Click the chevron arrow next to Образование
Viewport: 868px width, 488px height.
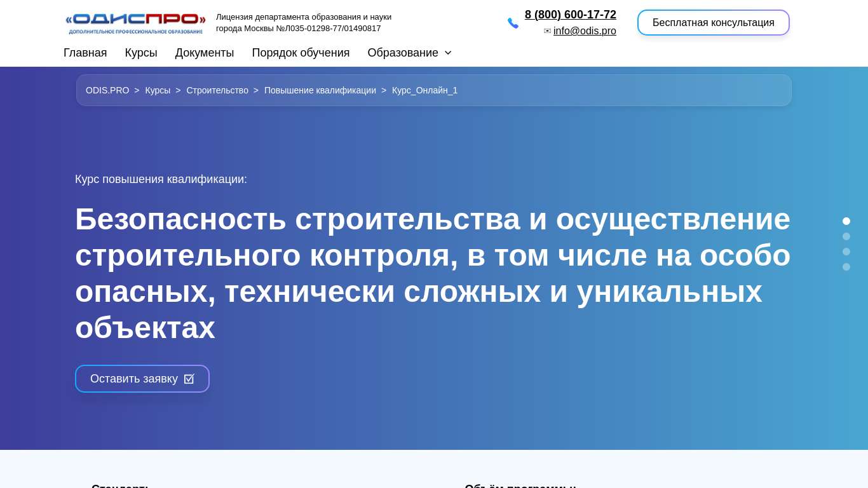tap(448, 53)
